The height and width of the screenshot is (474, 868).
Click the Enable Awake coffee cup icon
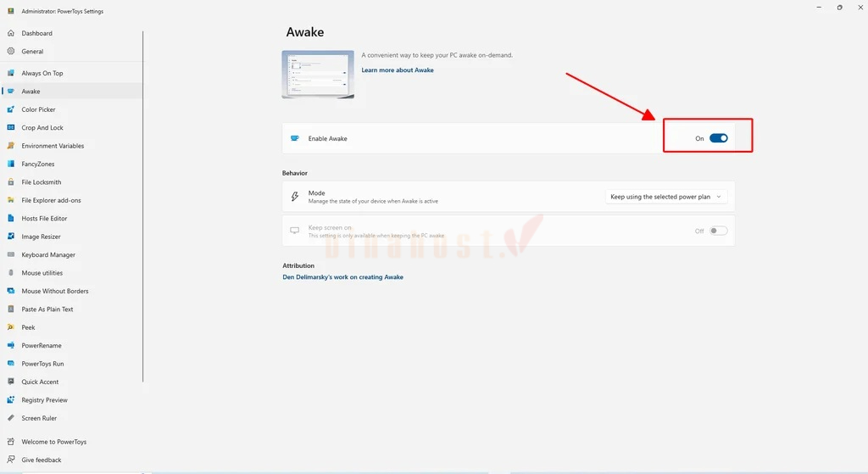(x=295, y=138)
